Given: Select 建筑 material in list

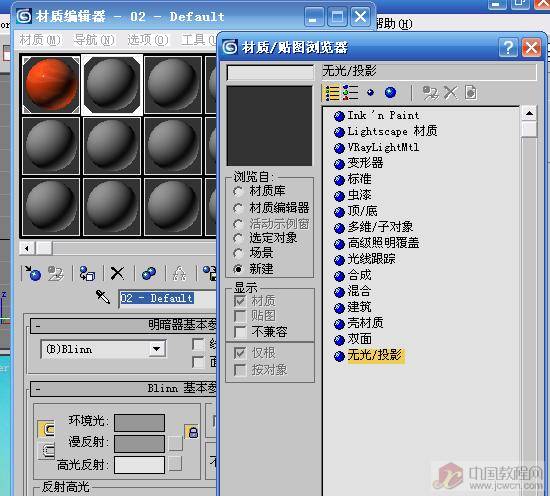Looking at the screenshot, I should point(359,307).
